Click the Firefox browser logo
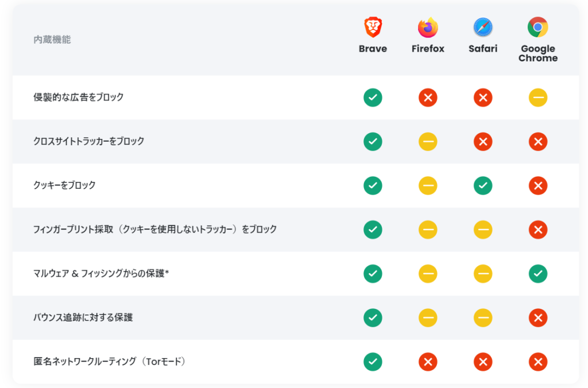 (428, 27)
